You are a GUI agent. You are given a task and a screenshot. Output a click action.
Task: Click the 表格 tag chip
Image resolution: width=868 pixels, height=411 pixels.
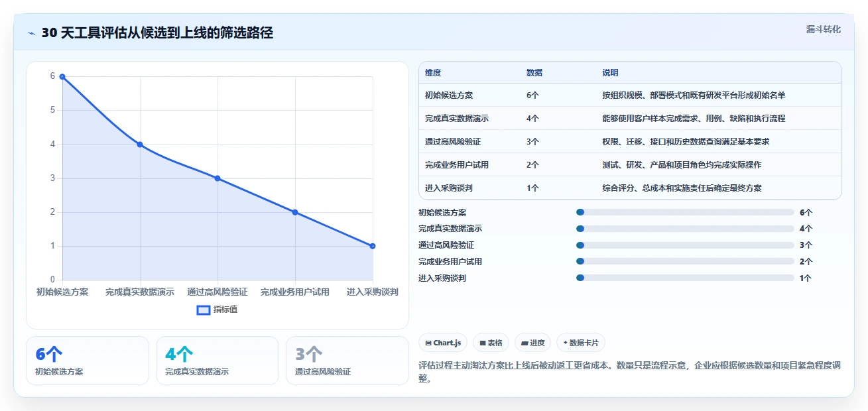tap(491, 343)
